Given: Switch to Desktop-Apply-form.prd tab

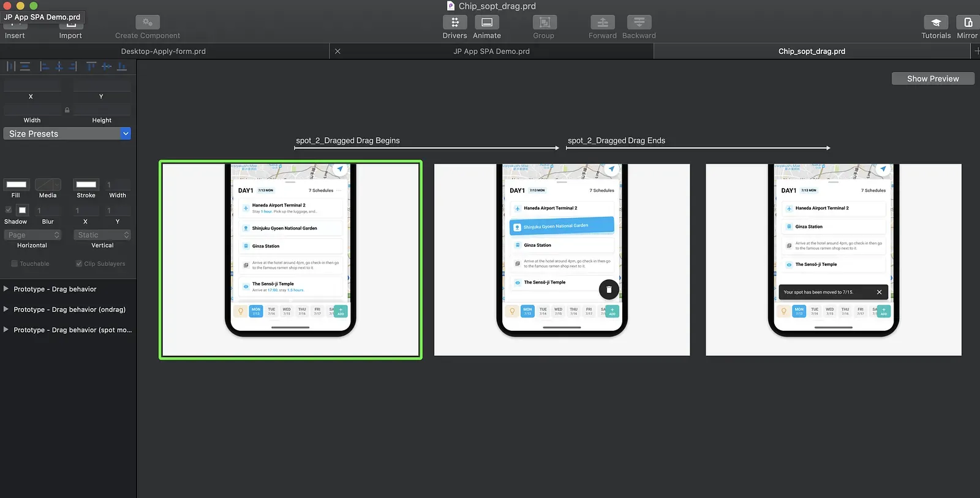Looking at the screenshot, I should coord(164,51).
